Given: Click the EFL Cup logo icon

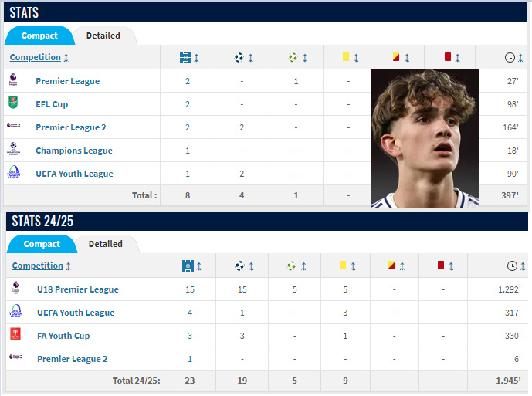Looking at the screenshot, I should coord(15,104).
